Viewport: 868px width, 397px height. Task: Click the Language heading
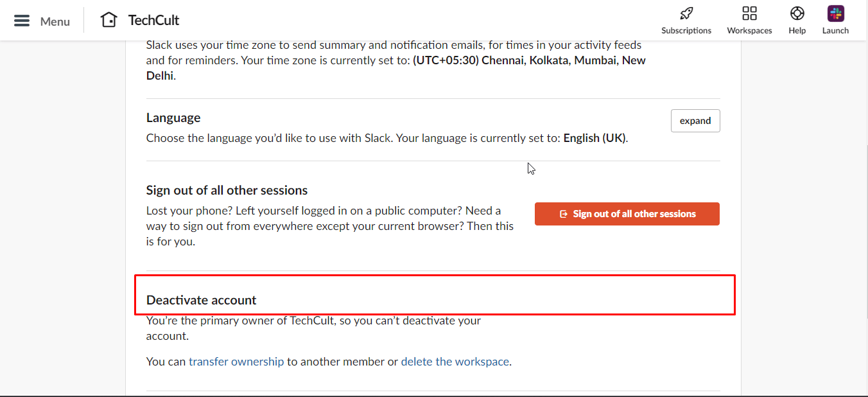tap(173, 118)
